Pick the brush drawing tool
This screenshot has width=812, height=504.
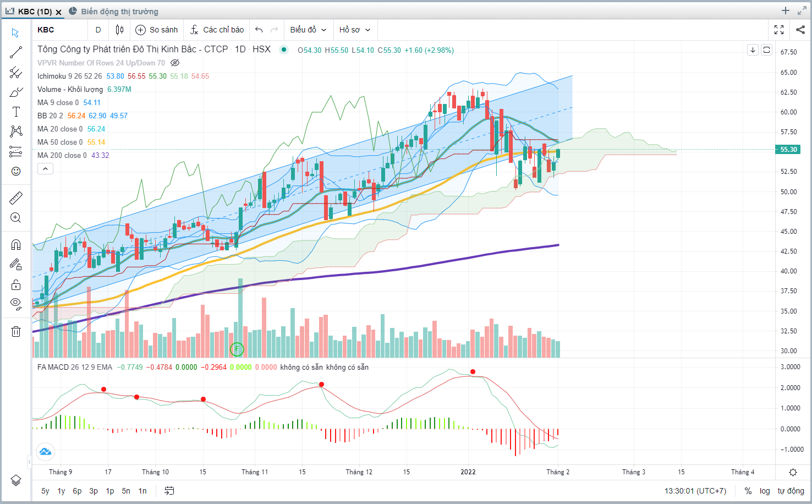coord(16,92)
